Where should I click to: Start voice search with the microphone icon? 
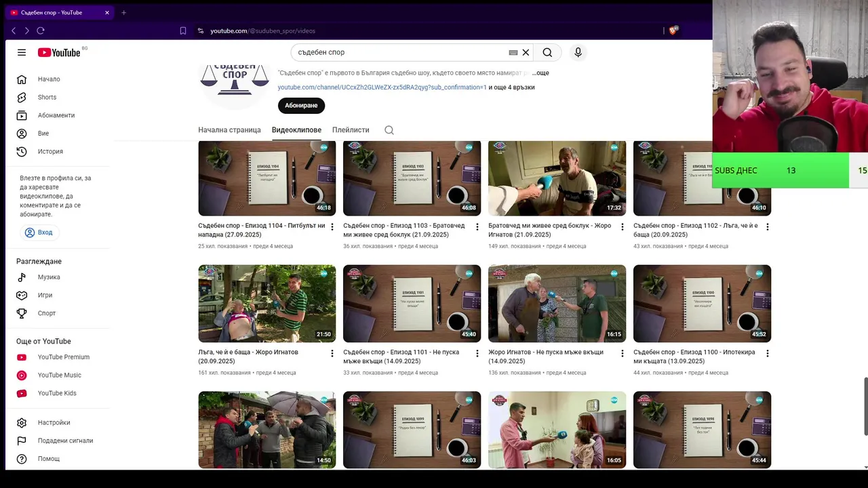click(578, 52)
